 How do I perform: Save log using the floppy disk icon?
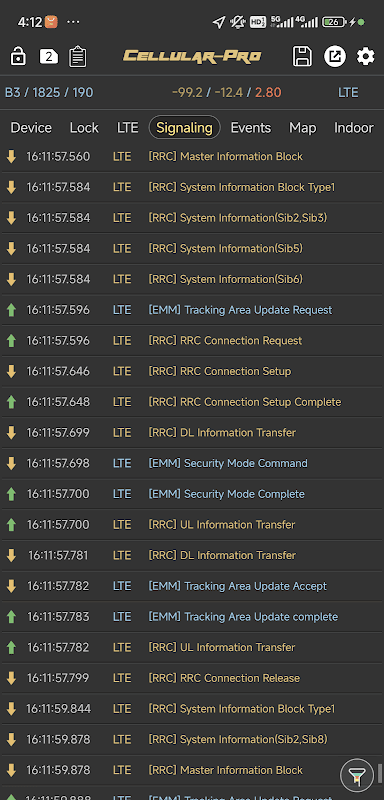(x=302, y=56)
